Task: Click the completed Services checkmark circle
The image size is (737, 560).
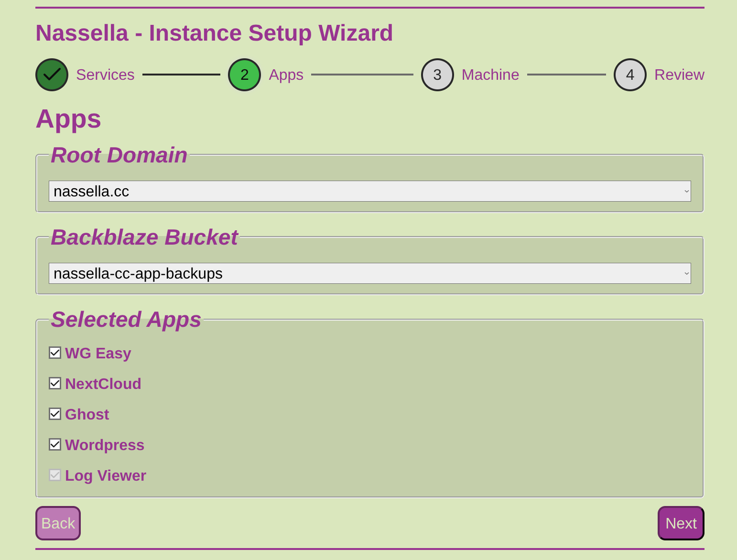Action: pyautogui.click(x=52, y=75)
